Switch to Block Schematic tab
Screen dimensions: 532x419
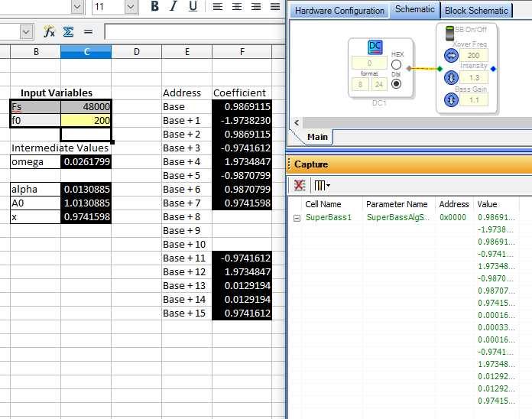pos(476,11)
